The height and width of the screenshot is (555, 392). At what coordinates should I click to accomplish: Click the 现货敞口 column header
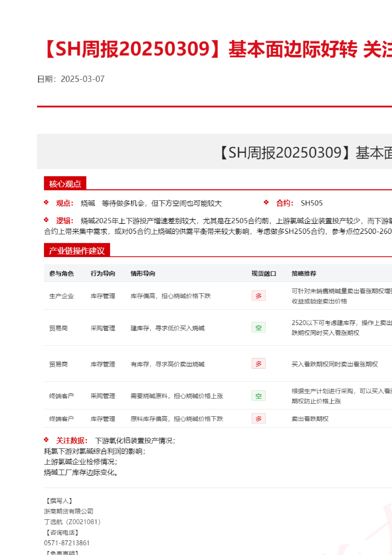[x=264, y=274]
